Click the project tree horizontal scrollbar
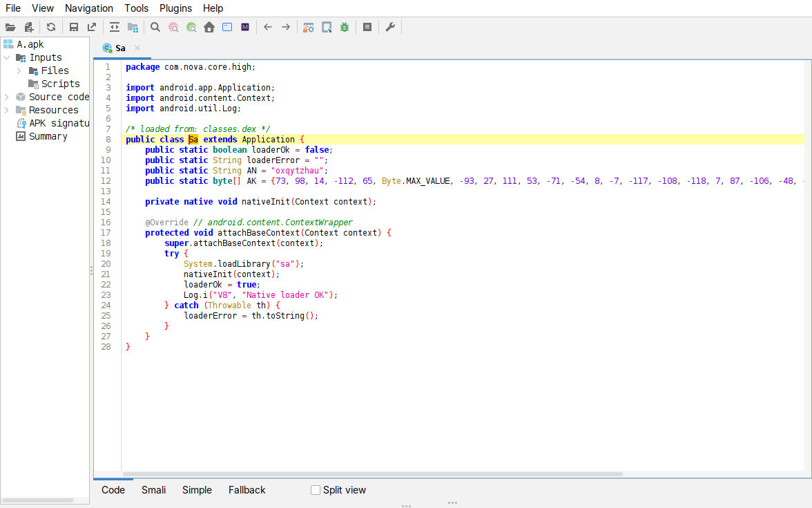812x508 pixels. point(38,500)
